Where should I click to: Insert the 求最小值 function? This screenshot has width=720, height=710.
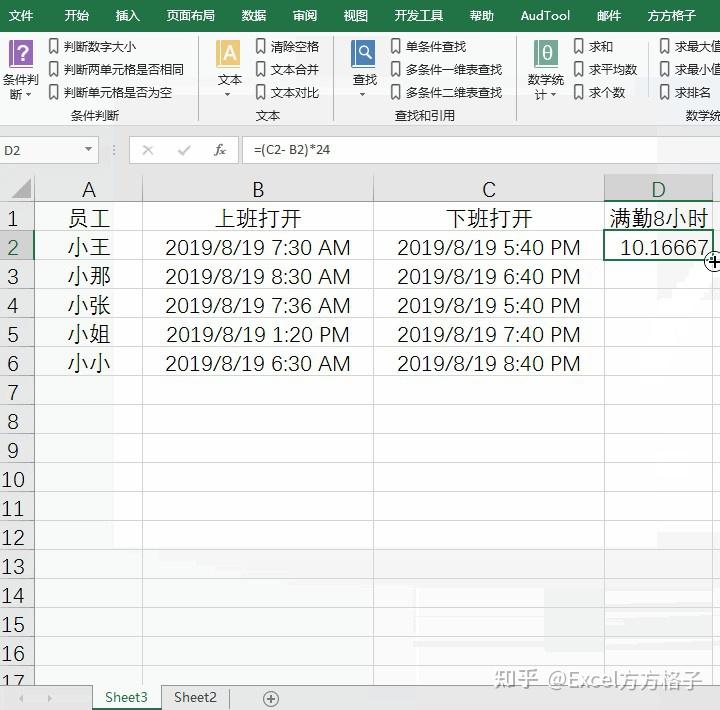click(690, 69)
